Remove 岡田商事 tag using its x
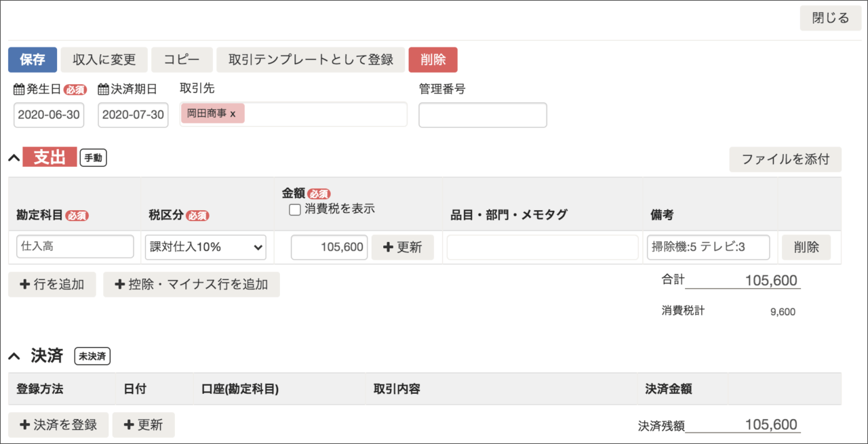868x444 pixels. coord(233,114)
